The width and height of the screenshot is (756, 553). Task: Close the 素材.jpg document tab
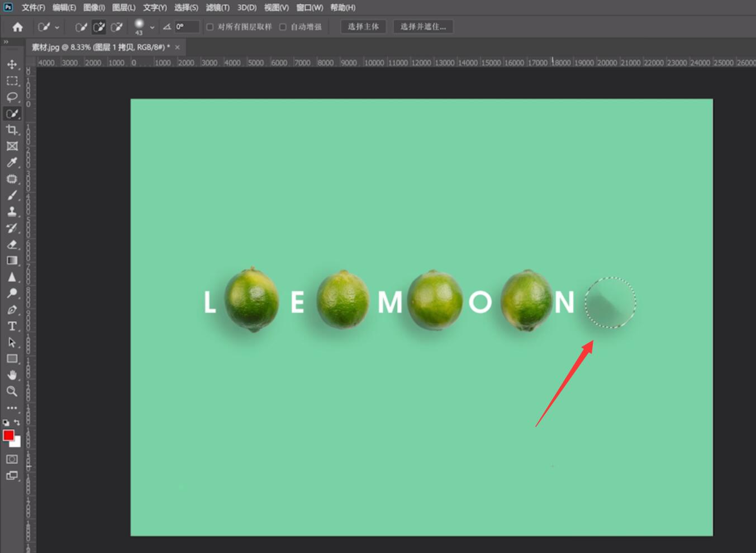pyautogui.click(x=177, y=47)
